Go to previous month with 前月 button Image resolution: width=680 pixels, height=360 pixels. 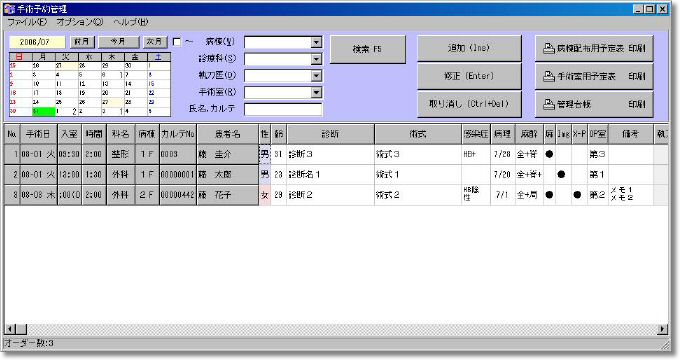tap(82, 42)
